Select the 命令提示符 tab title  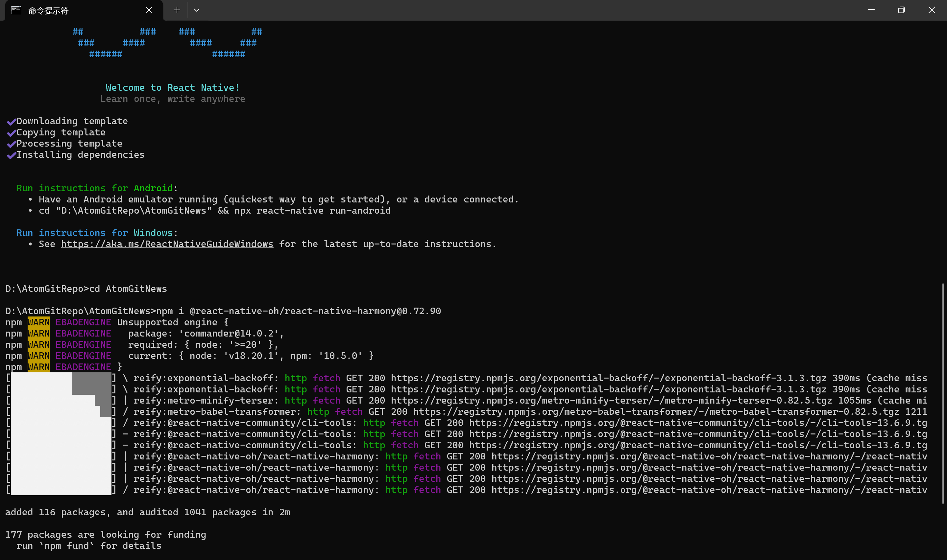click(48, 11)
